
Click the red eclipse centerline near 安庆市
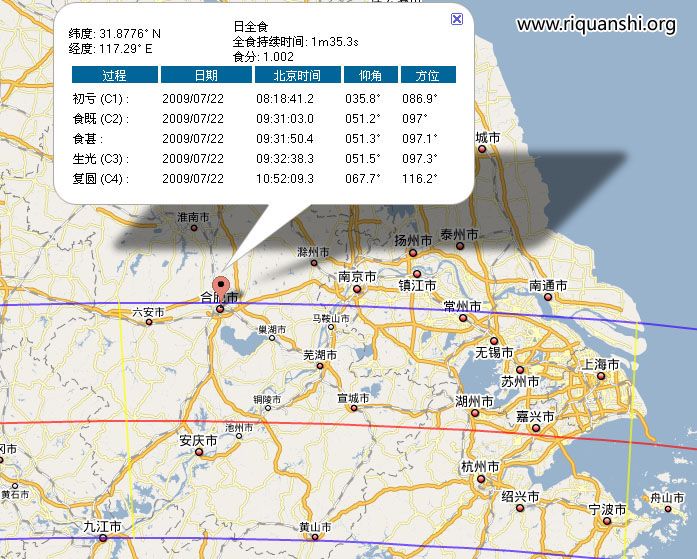(x=199, y=421)
